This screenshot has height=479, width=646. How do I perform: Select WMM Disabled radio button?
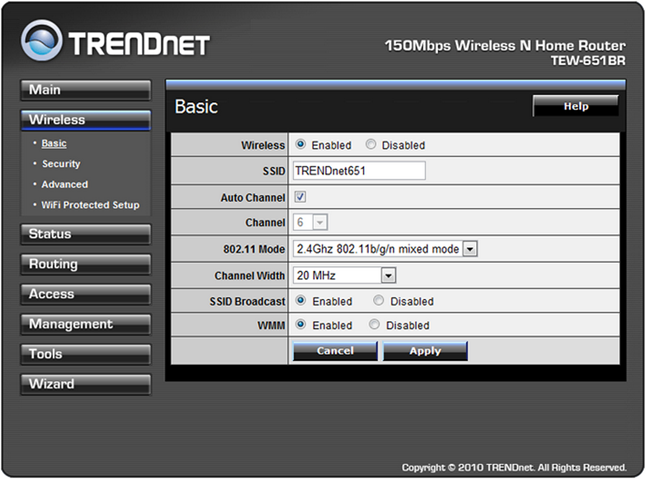374,325
